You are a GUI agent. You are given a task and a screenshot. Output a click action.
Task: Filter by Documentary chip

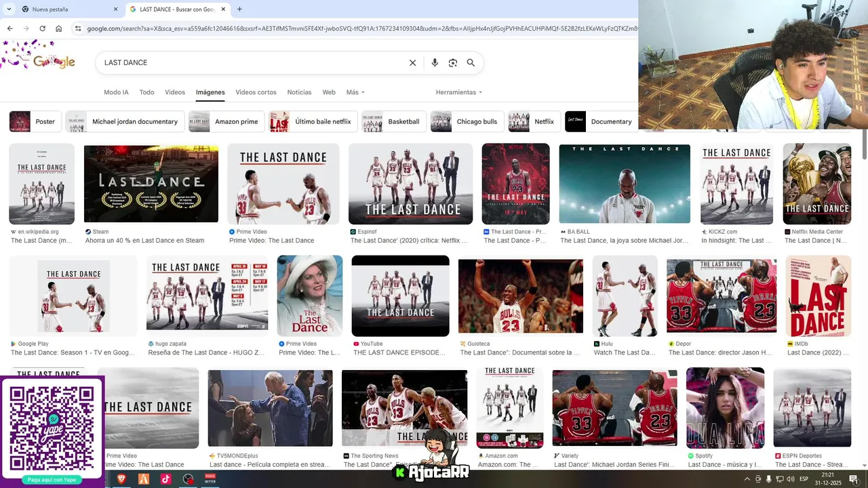tap(601, 121)
